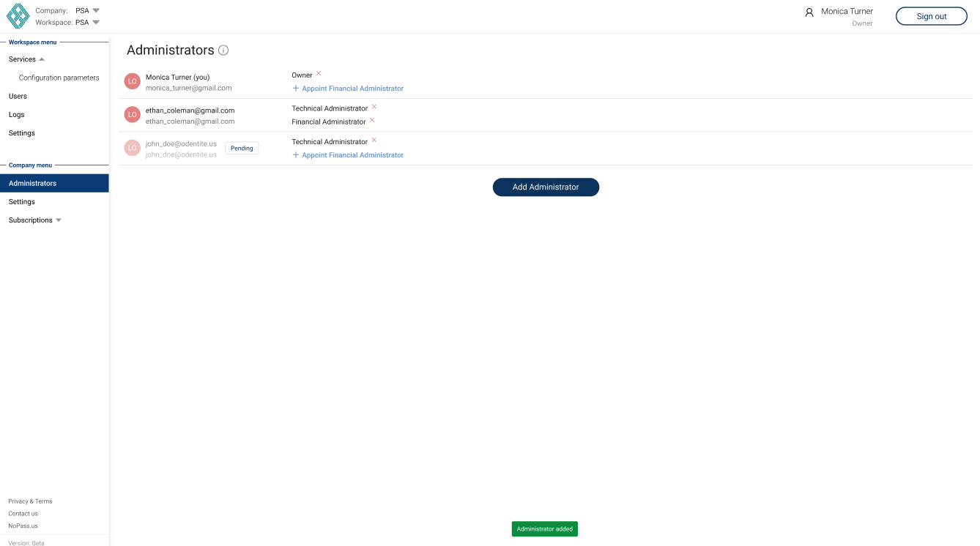Image resolution: width=980 pixels, height=546 pixels.
Task: Click the user profile icon near Monica Turner
Action: point(809,12)
